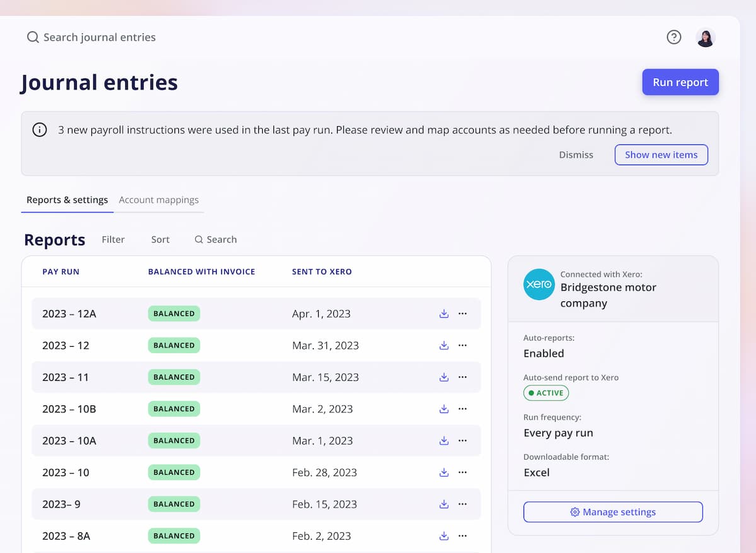Click the Search journal entries field
This screenshot has height=553, width=756.
click(100, 37)
